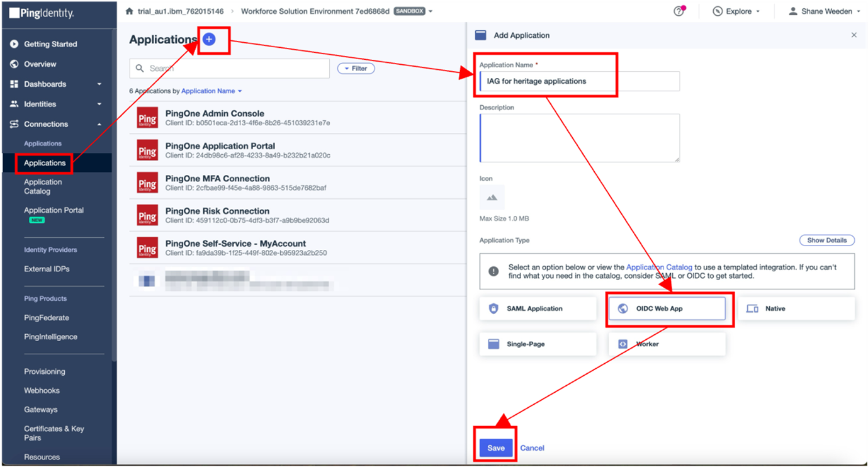Cancel adding the application
The height and width of the screenshot is (467, 868).
[532, 448]
